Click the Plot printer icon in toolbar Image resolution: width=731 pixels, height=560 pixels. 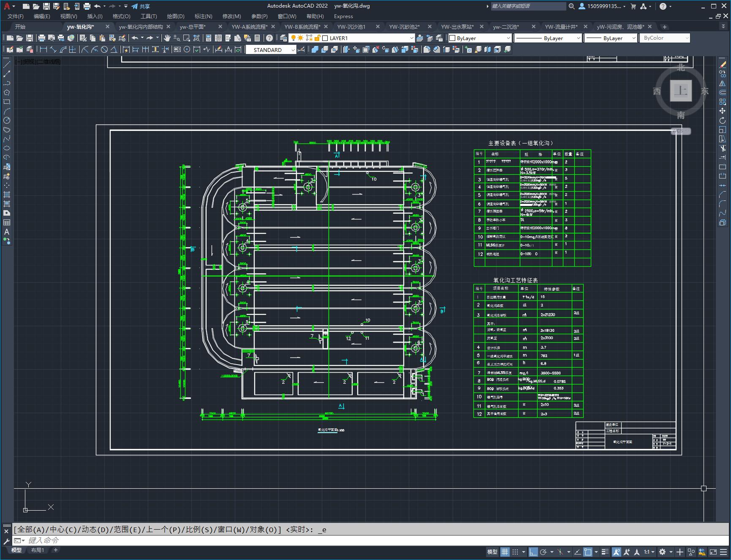41,38
